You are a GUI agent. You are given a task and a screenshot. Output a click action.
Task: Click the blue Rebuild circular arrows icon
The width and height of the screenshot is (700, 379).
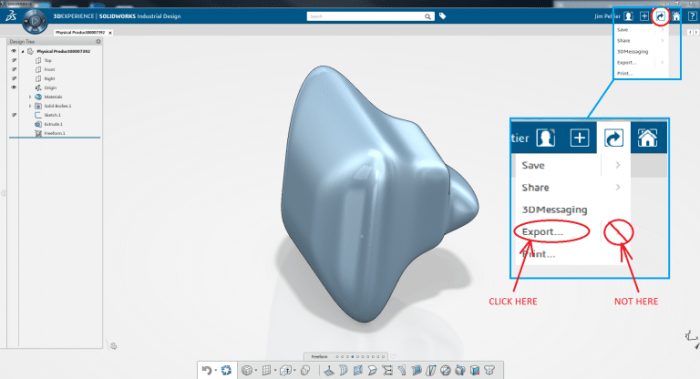click(x=226, y=370)
